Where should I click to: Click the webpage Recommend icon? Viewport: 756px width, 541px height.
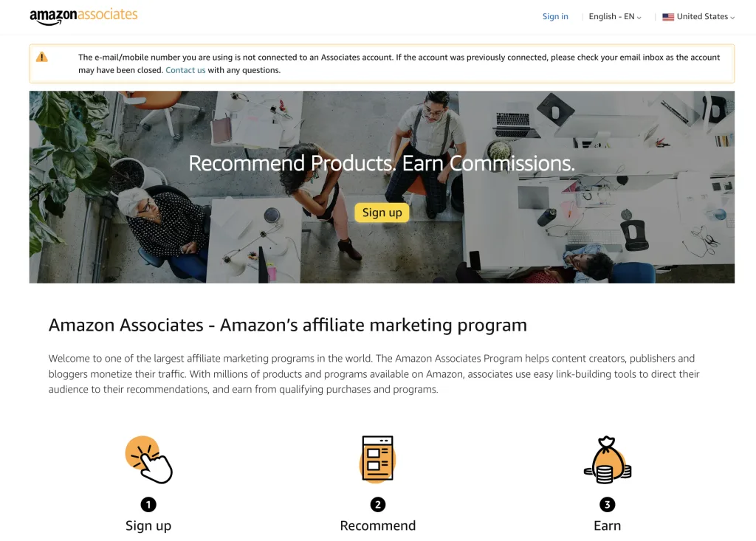(x=377, y=459)
